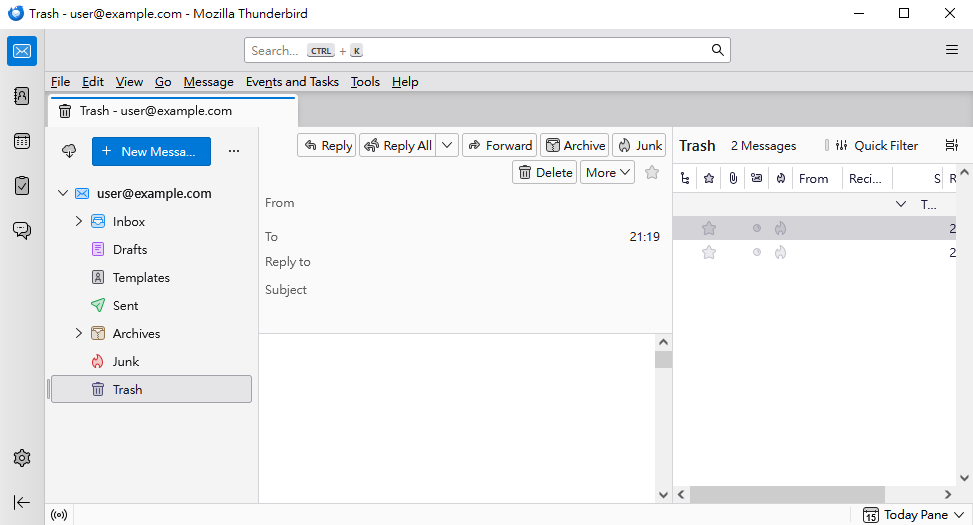Toggle the Today Pane
Viewport: 973px width, 525px height.
pos(913,515)
